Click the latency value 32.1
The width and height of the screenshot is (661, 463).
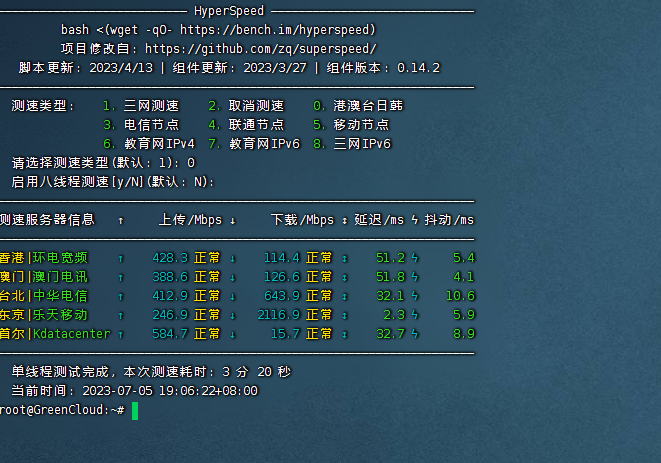[x=390, y=296]
